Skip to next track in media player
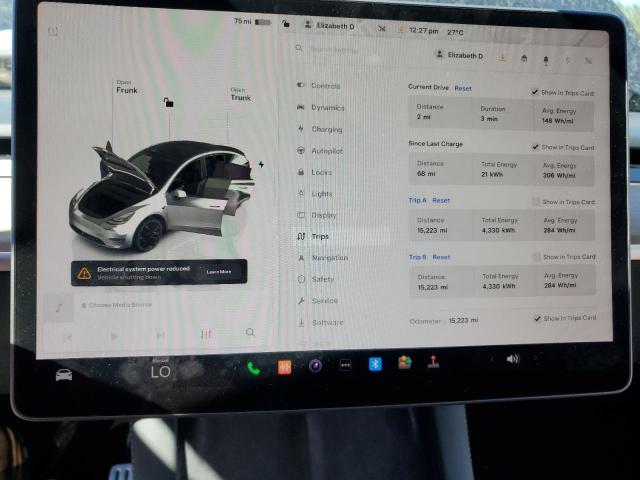The image size is (640, 480). 160,336
